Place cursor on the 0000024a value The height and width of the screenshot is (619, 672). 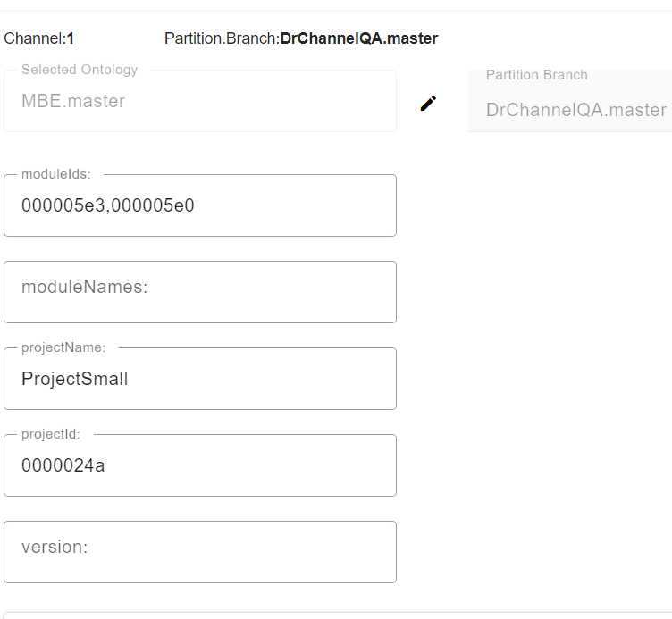63,465
